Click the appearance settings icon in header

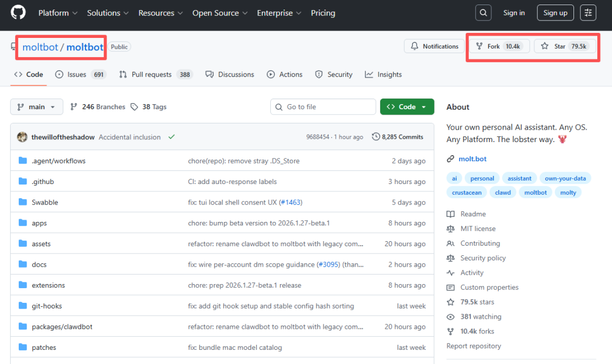click(x=588, y=13)
